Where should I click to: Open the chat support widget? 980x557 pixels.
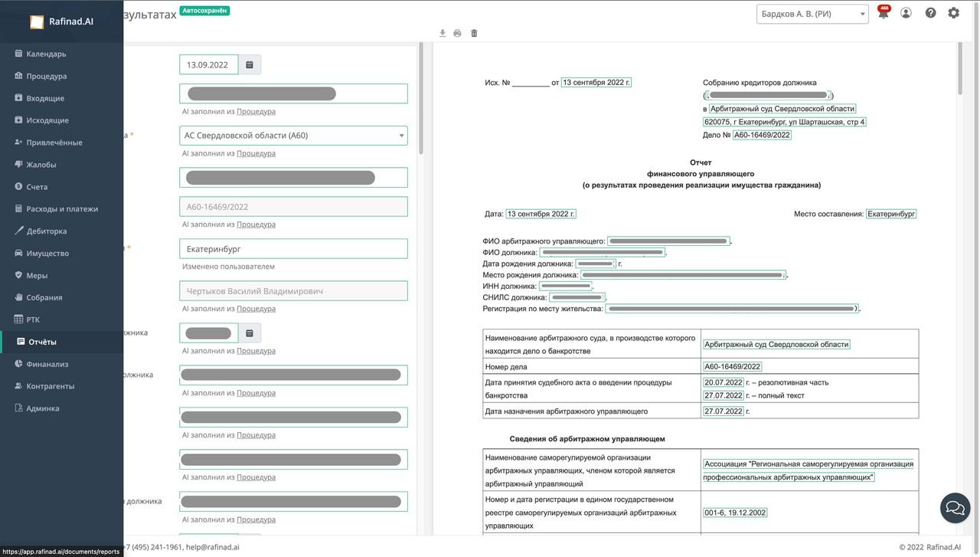click(955, 508)
